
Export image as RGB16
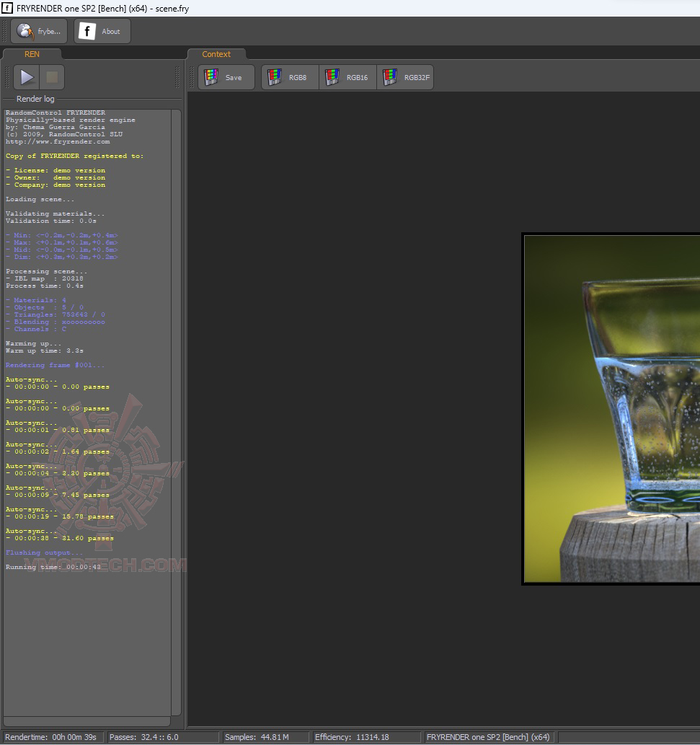pos(347,77)
